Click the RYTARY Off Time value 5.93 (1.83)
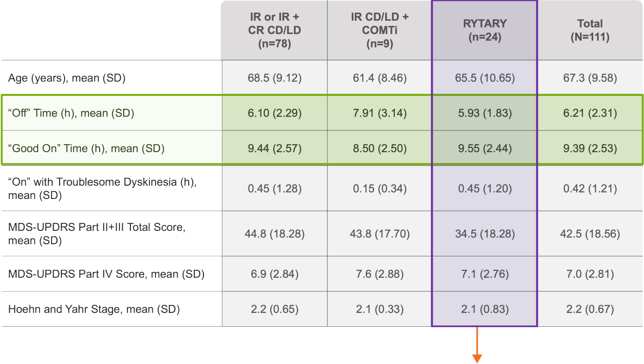Viewport: 644px width, 364px height. (x=485, y=113)
